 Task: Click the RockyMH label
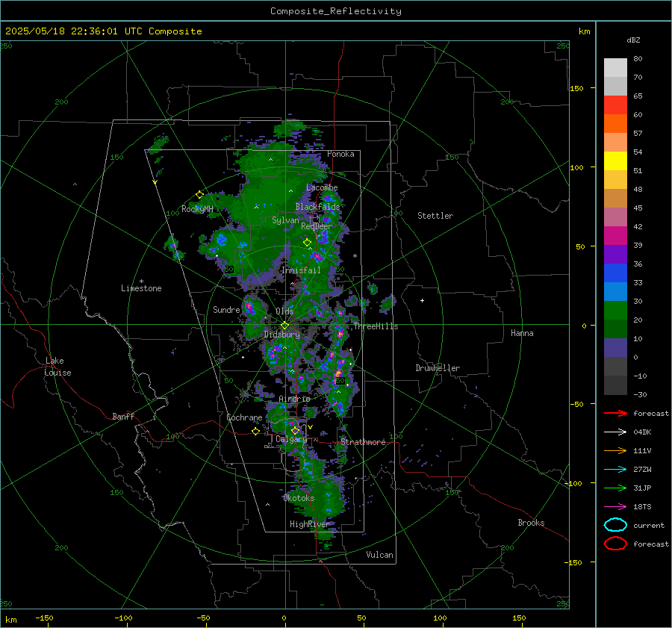pos(197,209)
